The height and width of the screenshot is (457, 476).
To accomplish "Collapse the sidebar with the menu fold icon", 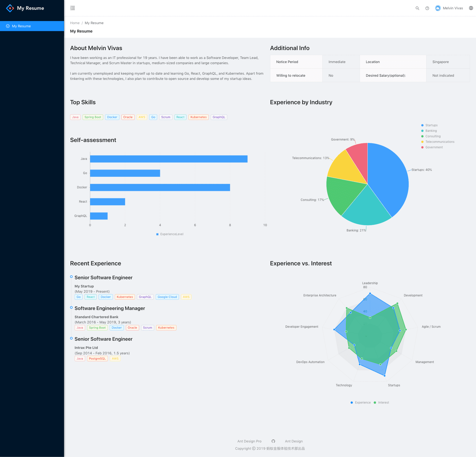I will pyautogui.click(x=72, y=8).
